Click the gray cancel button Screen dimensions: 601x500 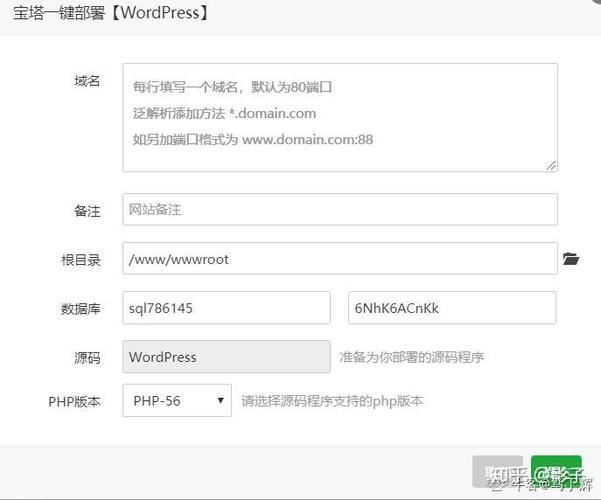click(x=498, y=472)
